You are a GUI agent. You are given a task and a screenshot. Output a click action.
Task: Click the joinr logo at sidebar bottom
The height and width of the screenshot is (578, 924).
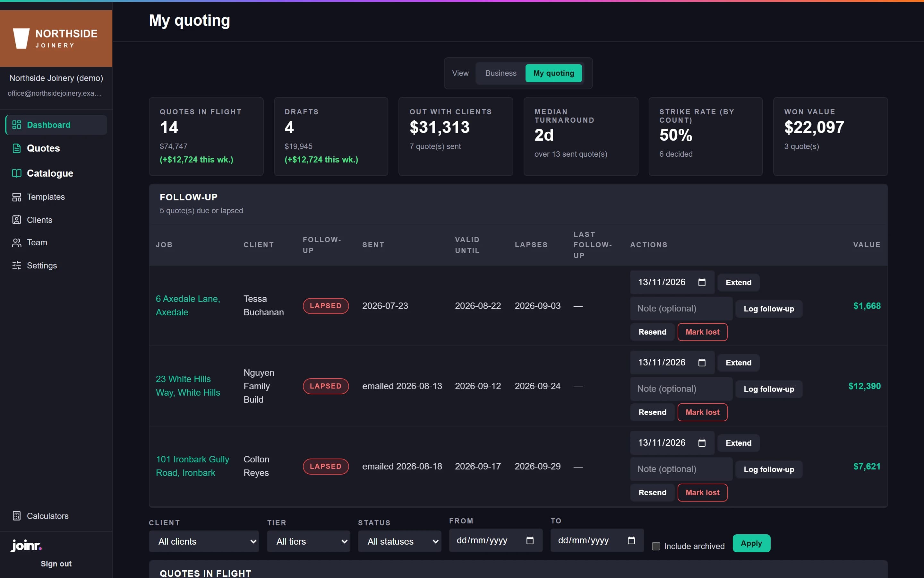coord(26,545)
